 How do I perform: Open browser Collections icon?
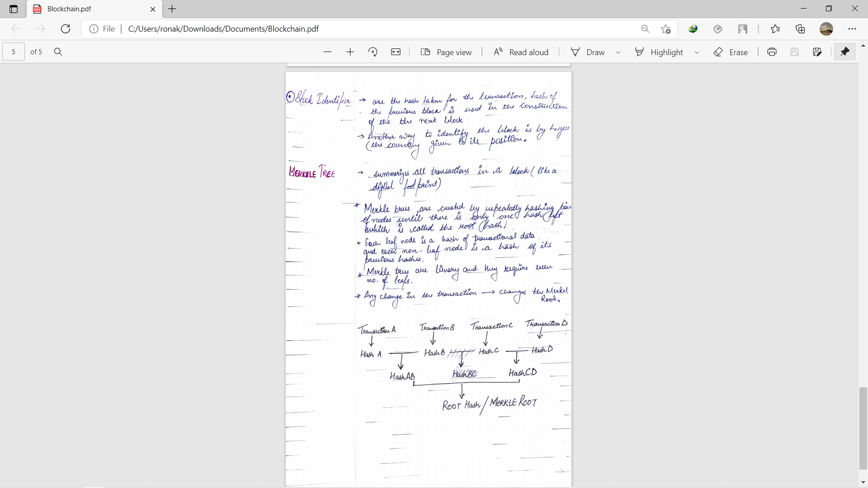800,29
